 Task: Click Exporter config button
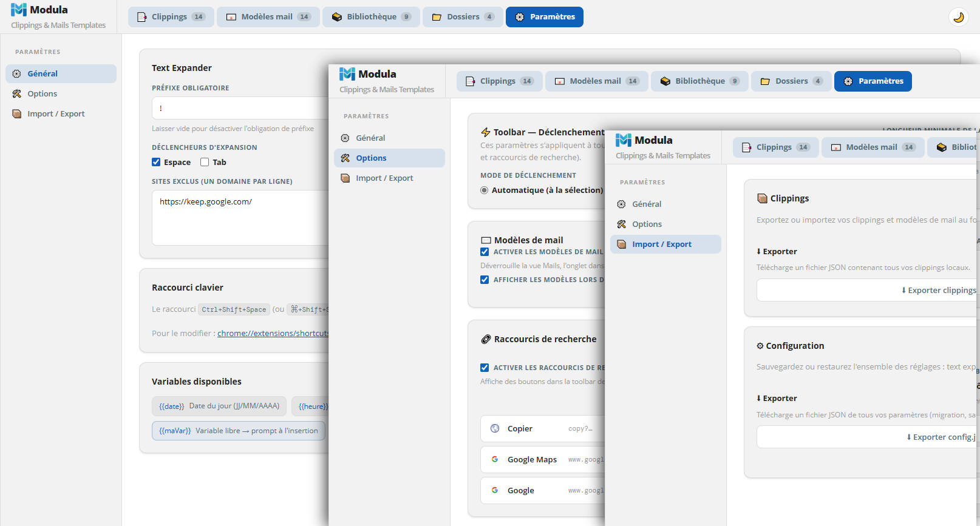[868, 437]
